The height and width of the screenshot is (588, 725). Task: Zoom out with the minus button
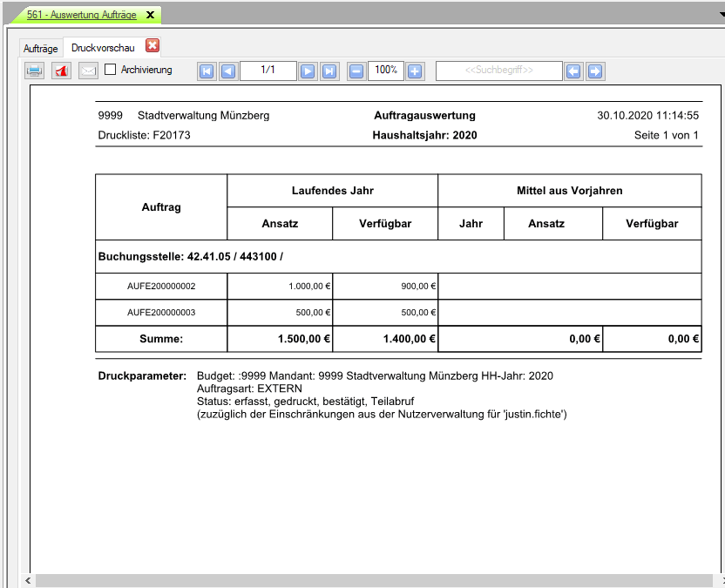(356, 71)
